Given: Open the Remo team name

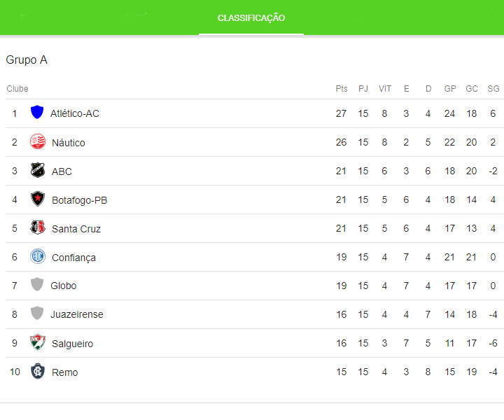Looking at the screenshot, I should [x=65, y=372].
